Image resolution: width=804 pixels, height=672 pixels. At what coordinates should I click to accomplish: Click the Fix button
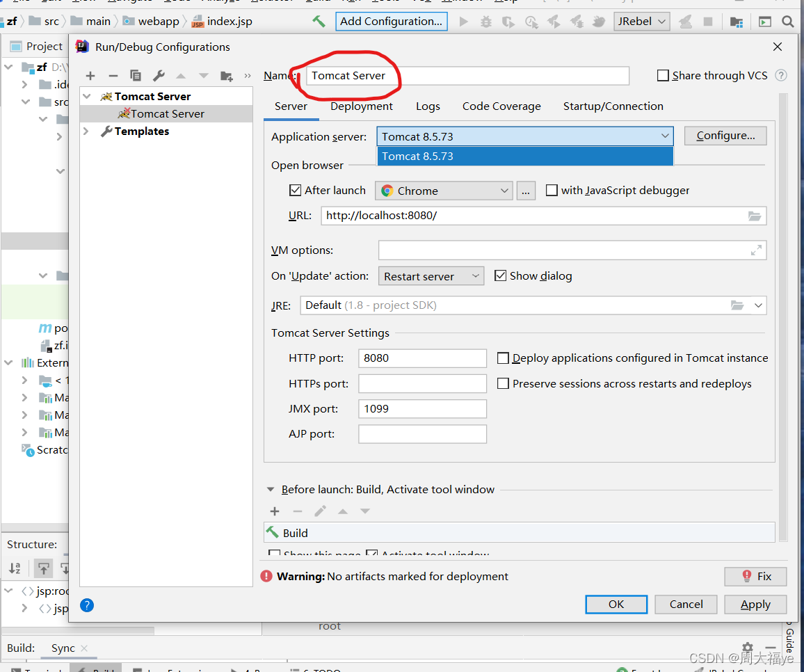pos(755,577)
